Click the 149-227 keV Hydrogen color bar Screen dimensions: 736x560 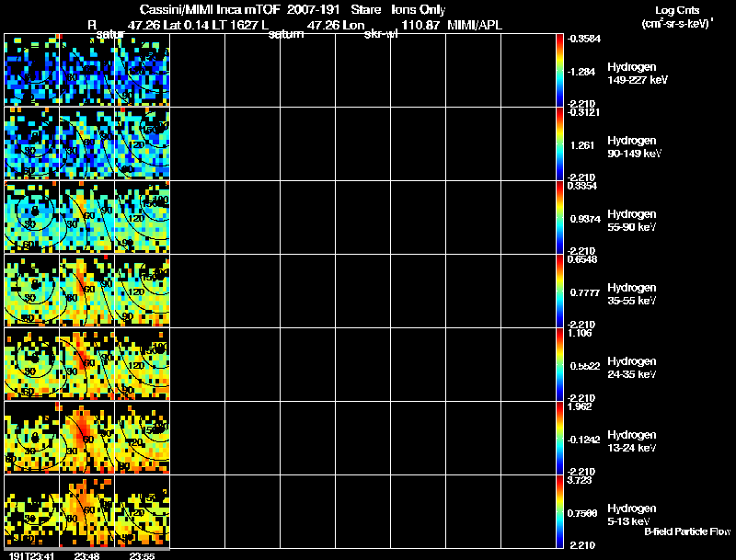560,70
